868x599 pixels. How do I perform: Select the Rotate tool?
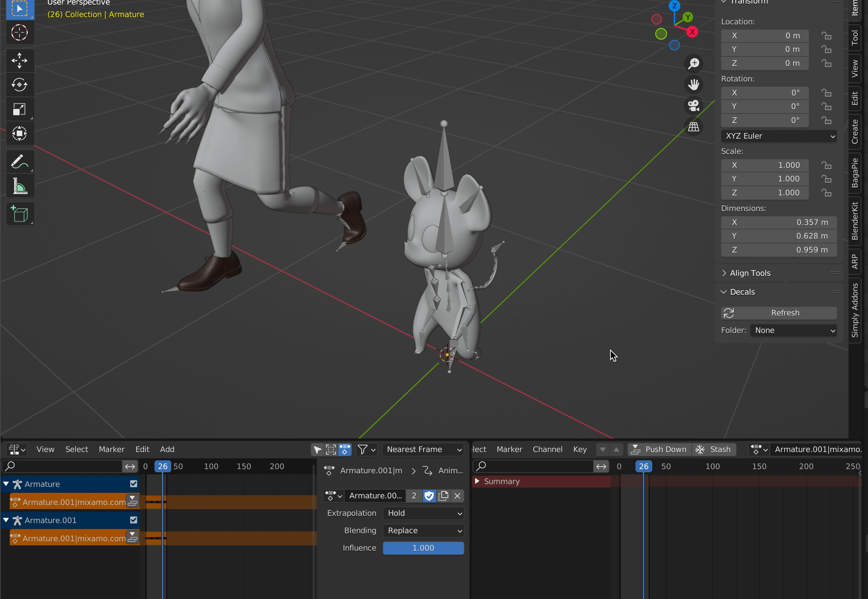[x=19, y=85]
